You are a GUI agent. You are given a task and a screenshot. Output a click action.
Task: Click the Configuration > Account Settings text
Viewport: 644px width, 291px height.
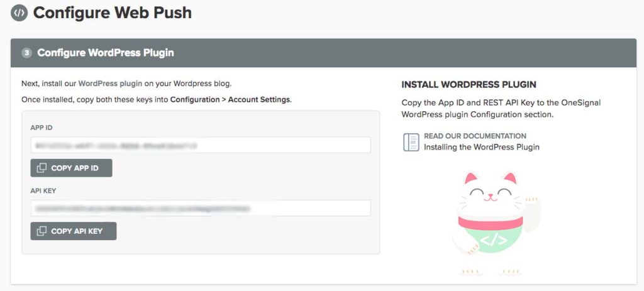point(230,99)
